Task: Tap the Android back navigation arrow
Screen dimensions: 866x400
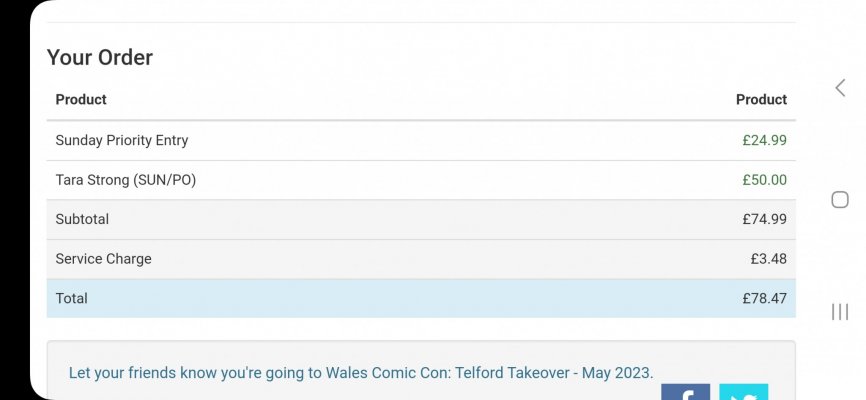Action: [840, 88]
